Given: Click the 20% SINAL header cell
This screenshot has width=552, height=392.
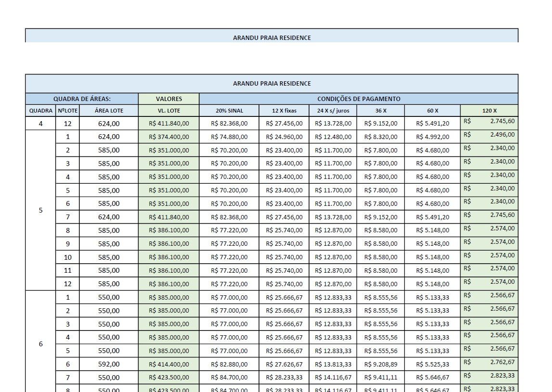Looking at the screenshot, I should (x=229, y=111).
